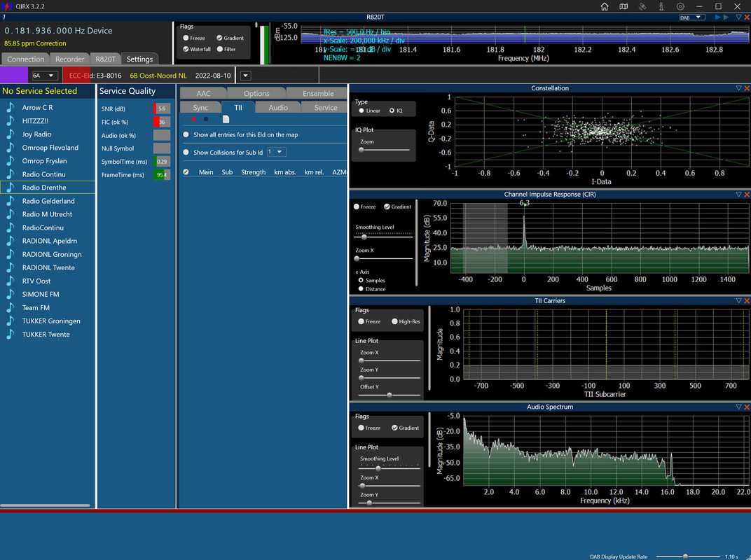This screenshot has width=751, height=560.
Task: Collapse the R820T panel with triangle icon
Action: tap(738, 17)
